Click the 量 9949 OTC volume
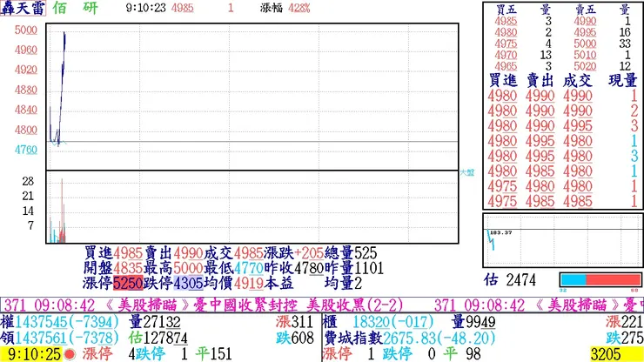The image size is (644, 362). pyautogui.click(x=473, y=322)
